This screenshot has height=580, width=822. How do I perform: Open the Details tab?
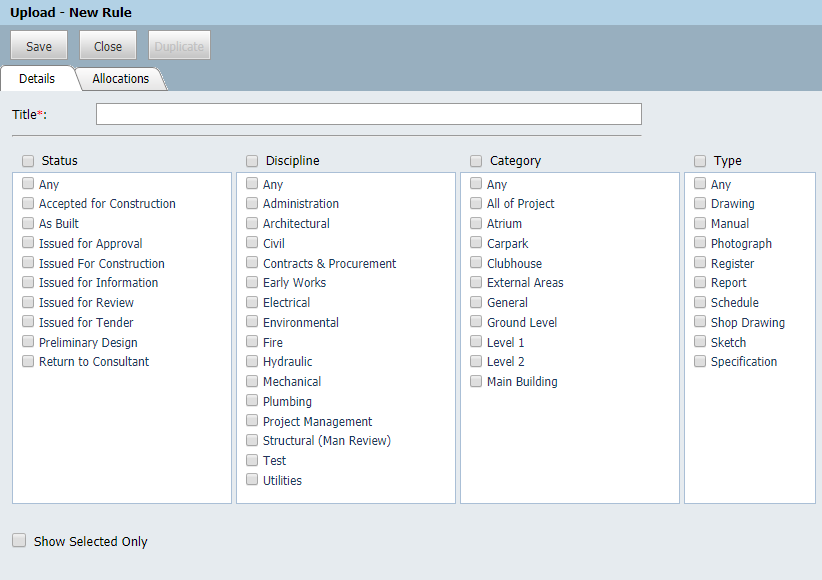point(37,78)
